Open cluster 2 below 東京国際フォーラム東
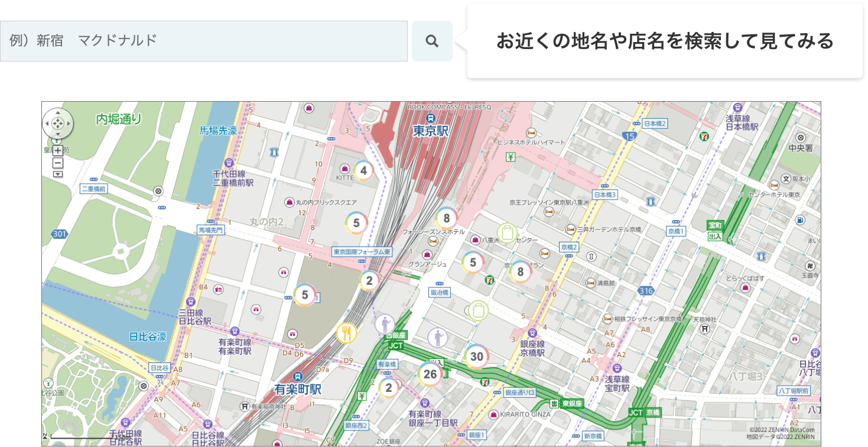This screenshot has height=447, width=868. pos(369,280)
